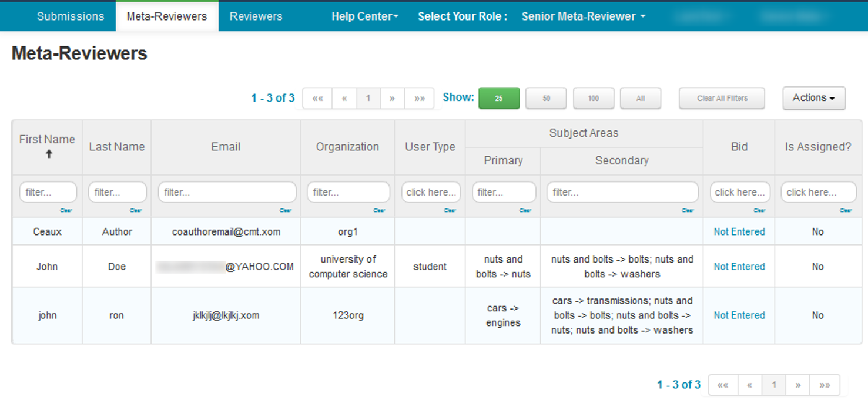Select the jklkjlj@lkjlkj.xom email cell

tap(226, 315)
